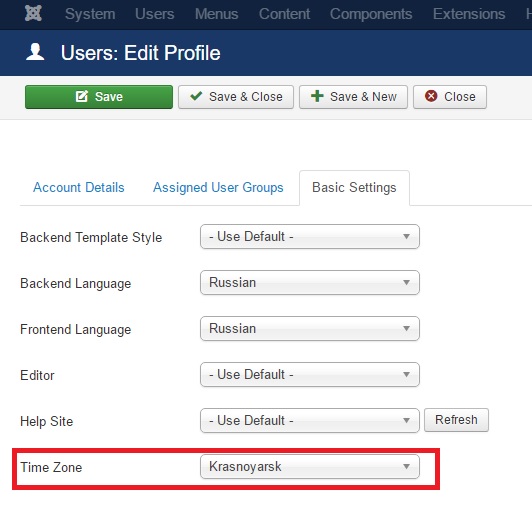This screenshot has height=513, width=532.
Task: Open the Content menu
Action: coord(284,14)
